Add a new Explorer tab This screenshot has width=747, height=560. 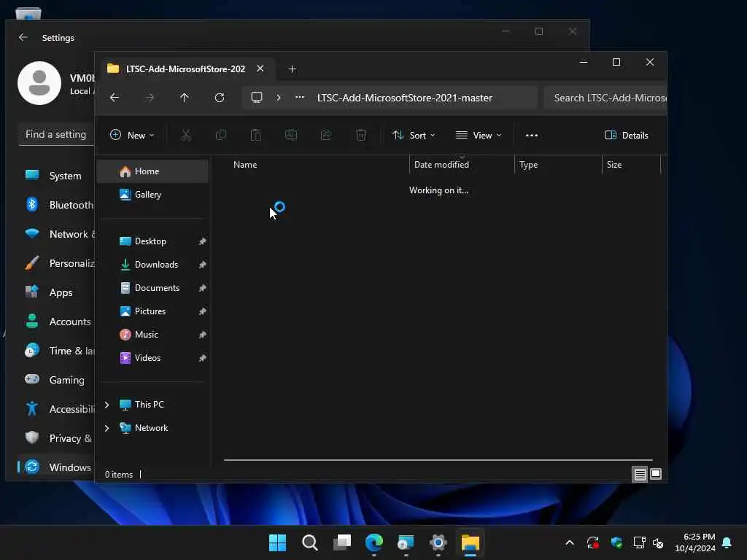[293, 69]
